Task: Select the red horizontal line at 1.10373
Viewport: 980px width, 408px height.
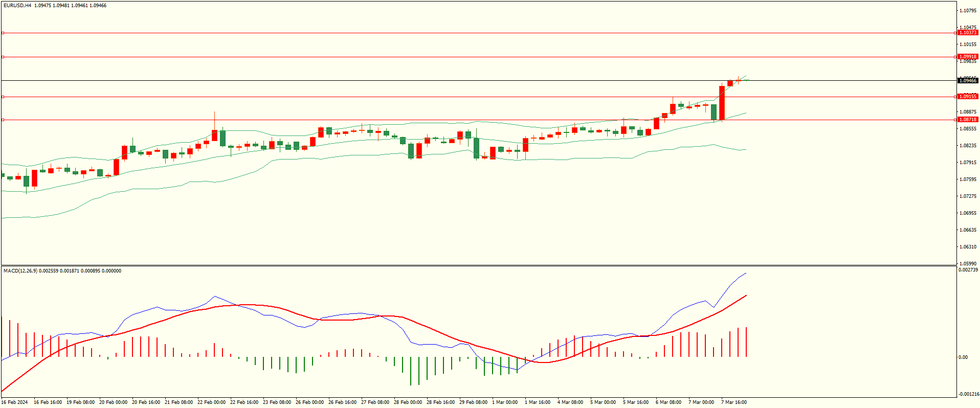Action: click(x=460, y=33)
